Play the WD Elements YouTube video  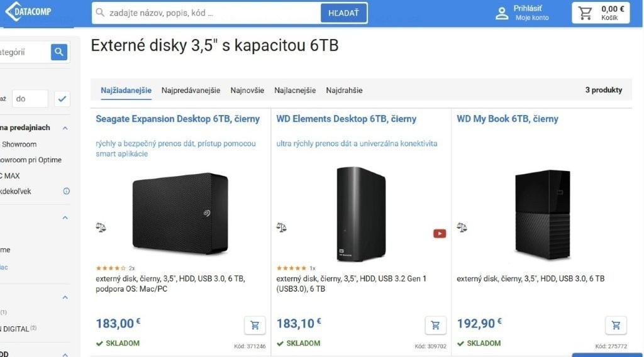440,233
